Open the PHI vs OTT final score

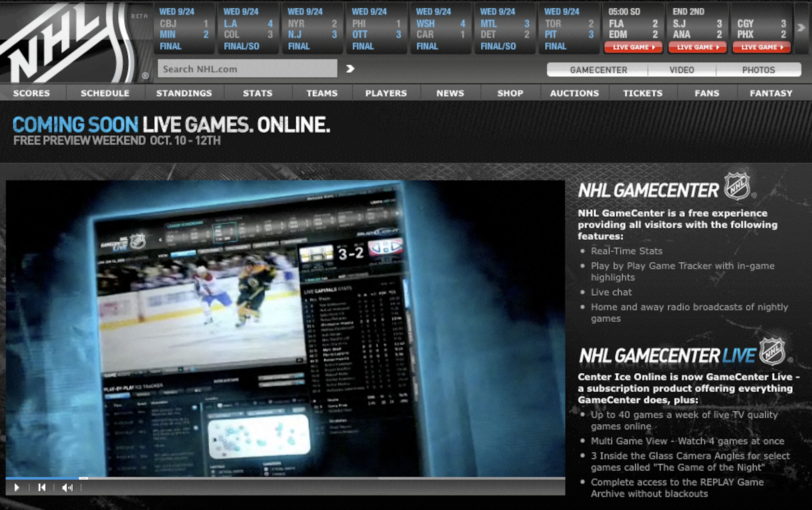click(376, 29)
